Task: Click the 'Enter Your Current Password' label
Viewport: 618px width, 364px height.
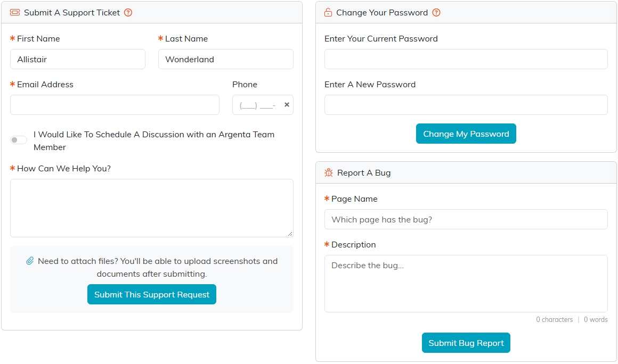Action: pos(381,38)
